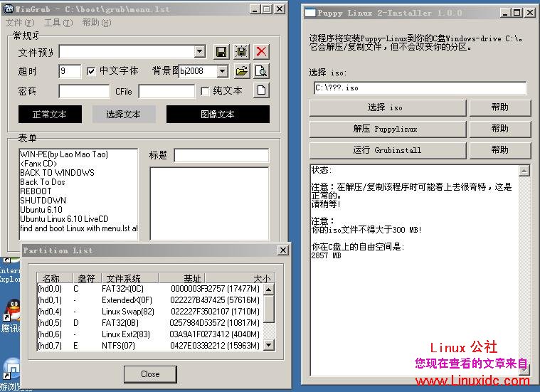Select the Ubuntu 6.10 entry
The height and width of the screenshot is (392, 540).
point(78,210)
